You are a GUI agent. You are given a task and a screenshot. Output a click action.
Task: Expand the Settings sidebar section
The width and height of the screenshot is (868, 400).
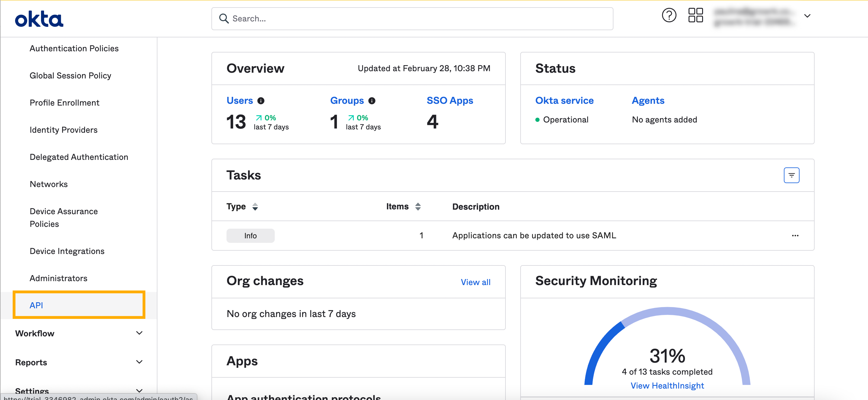point(139,391)
